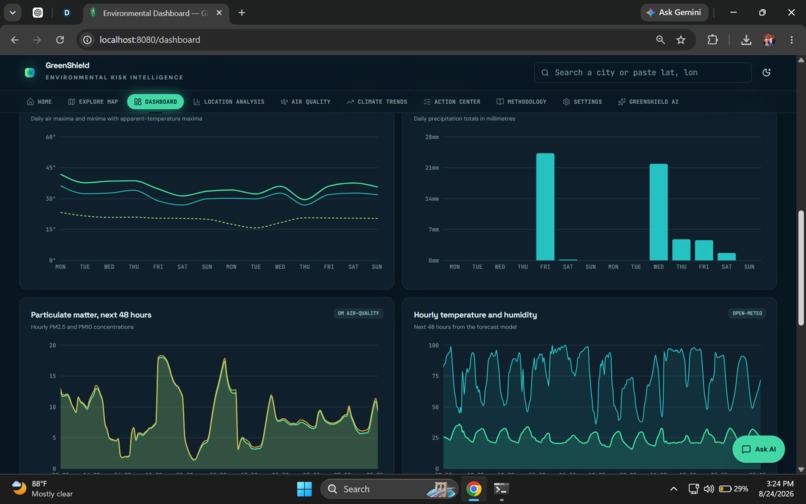
Task: Open the Chrome profile avatar
Action: [x=769, y=40]
